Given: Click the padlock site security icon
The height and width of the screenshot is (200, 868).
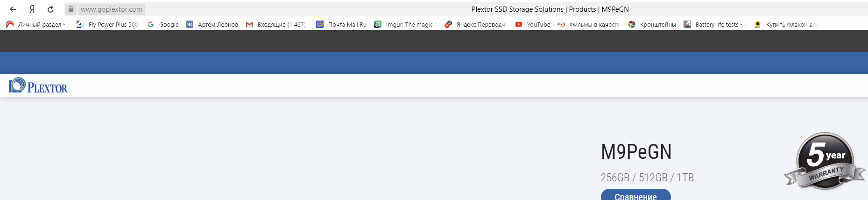Looking at the screenshot, I should click(71, 9).
